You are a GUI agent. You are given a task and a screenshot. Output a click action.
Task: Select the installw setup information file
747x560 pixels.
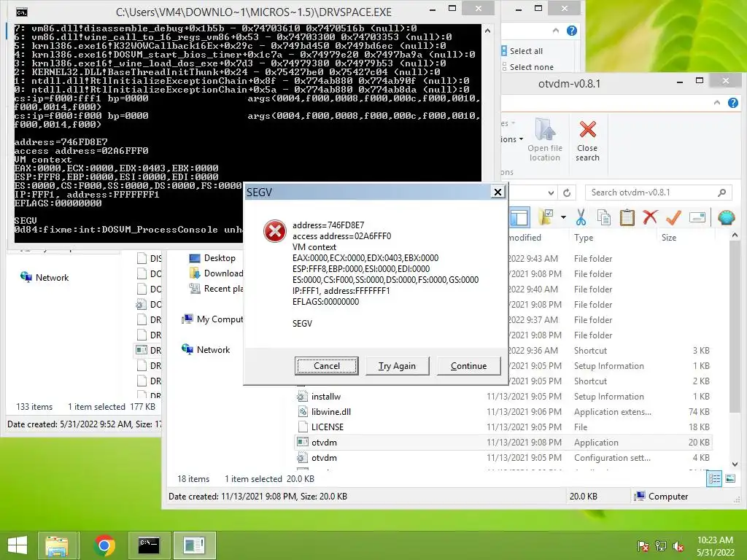pos(503,397)
